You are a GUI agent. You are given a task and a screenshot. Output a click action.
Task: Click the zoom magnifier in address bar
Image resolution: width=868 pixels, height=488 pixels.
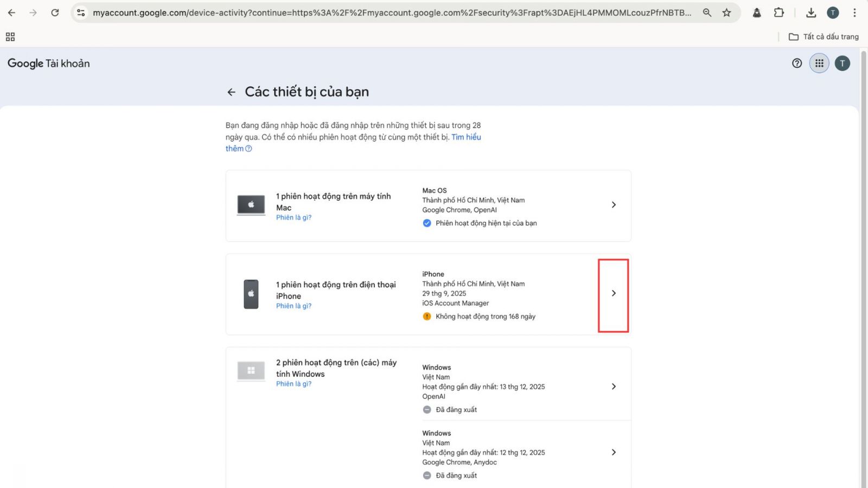pos(707,12)
